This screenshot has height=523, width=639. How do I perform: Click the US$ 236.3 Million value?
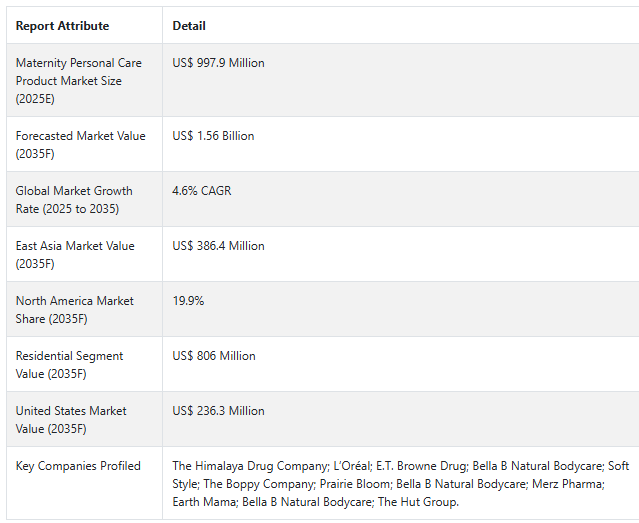[218, 411]
